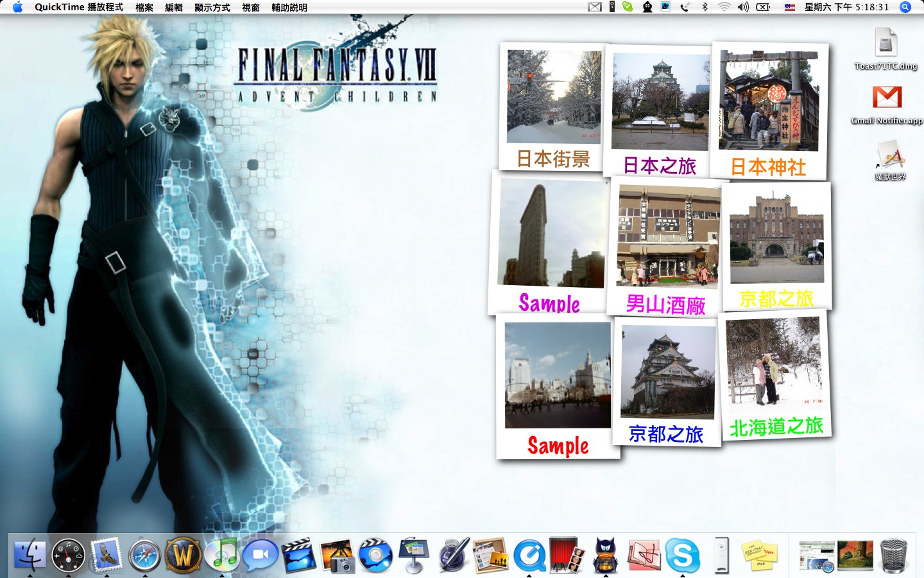Viewport: 924px width, 578px height.
Task: Click the envelope mail icon in menu bar
Action: tap(595, 7)
